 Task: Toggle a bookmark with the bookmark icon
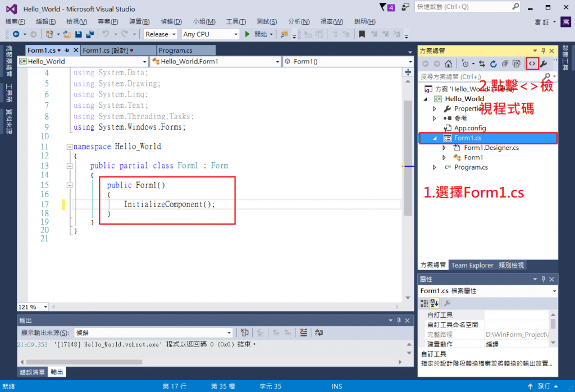(x=362, y=34)
